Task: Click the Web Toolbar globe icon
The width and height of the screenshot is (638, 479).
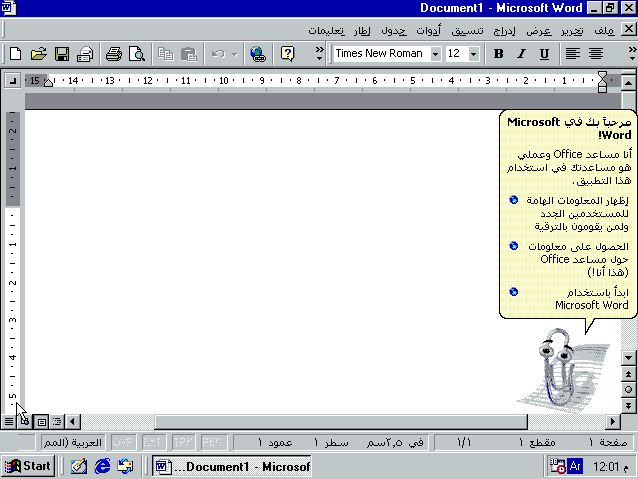Action: click(x=258, y=54)
